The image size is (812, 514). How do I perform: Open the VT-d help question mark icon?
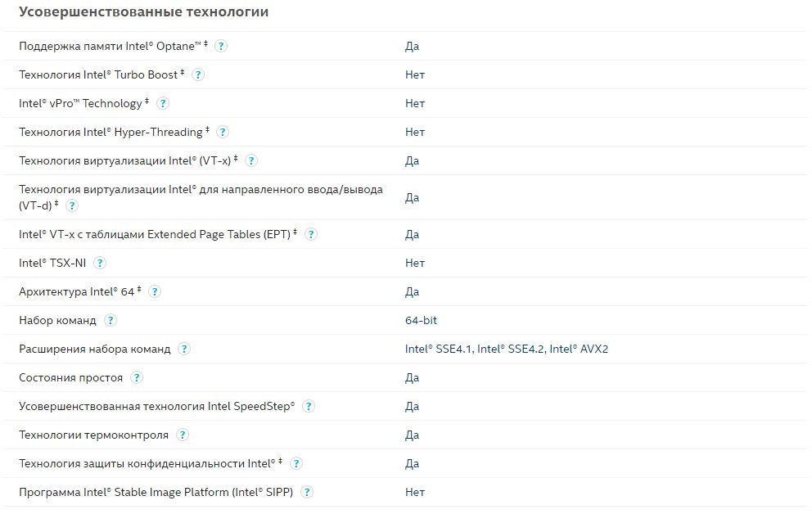72,205
